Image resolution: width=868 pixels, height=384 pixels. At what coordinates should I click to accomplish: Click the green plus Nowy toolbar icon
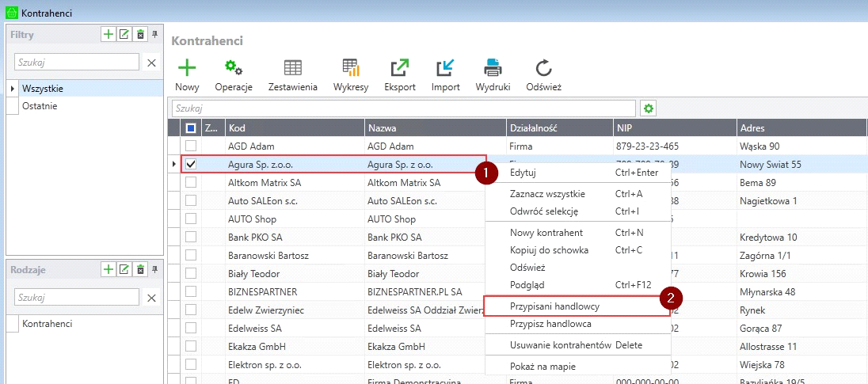[187, 69]
